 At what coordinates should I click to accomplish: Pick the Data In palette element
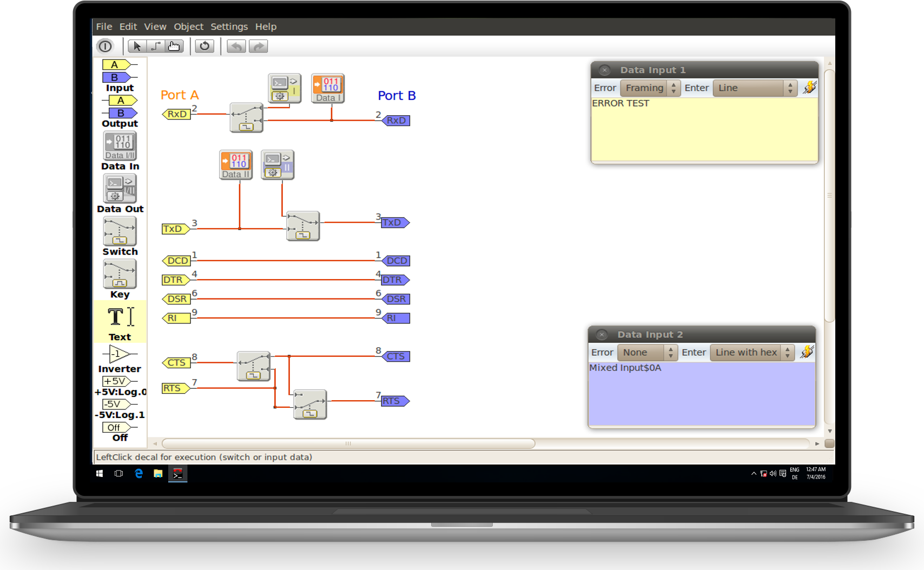[x=120, y=146]
